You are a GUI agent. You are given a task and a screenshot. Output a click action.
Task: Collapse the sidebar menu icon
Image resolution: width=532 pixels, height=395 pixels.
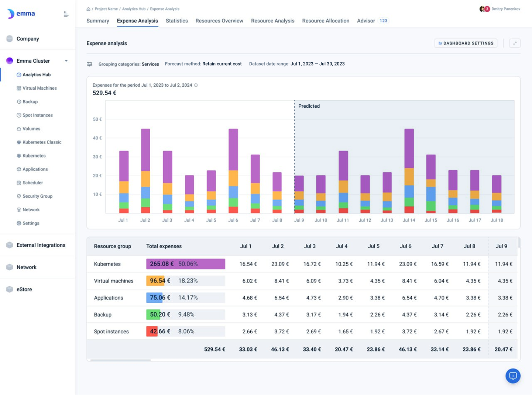pyautogui.click(x=66, y=14)
